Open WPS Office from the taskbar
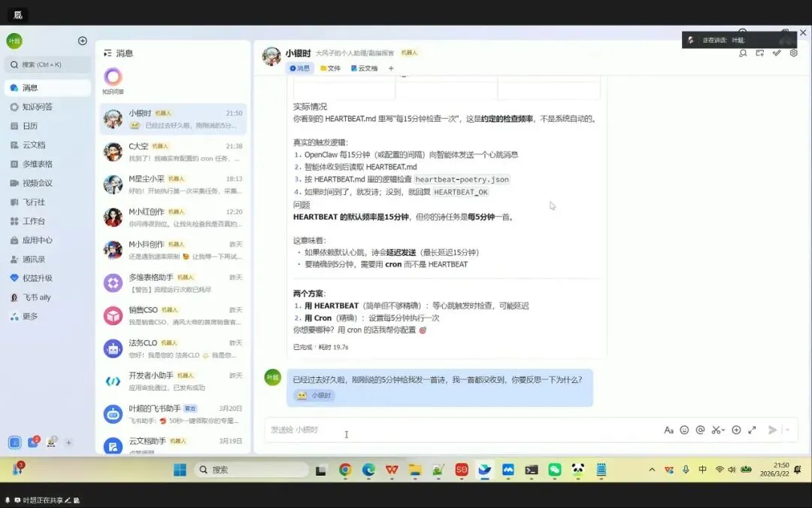This screenshot has width=812, height=508. click(392, 470)
